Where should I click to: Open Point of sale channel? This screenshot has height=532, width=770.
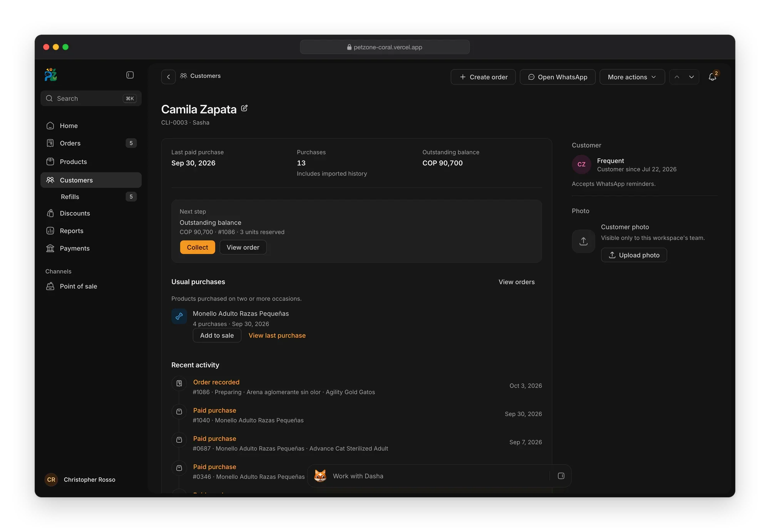(91, 286)
